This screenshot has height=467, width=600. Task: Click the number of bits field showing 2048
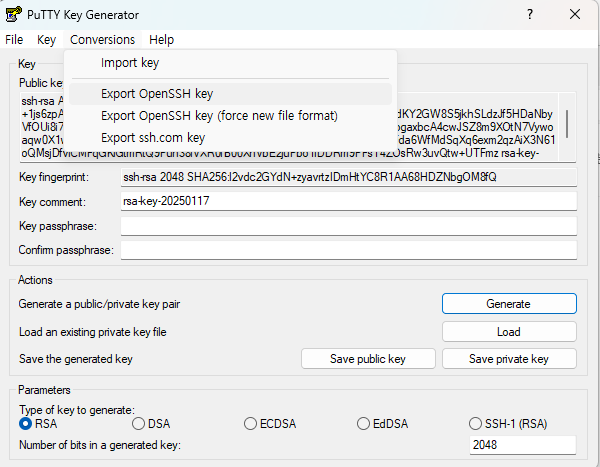click(x=522, y=445)
